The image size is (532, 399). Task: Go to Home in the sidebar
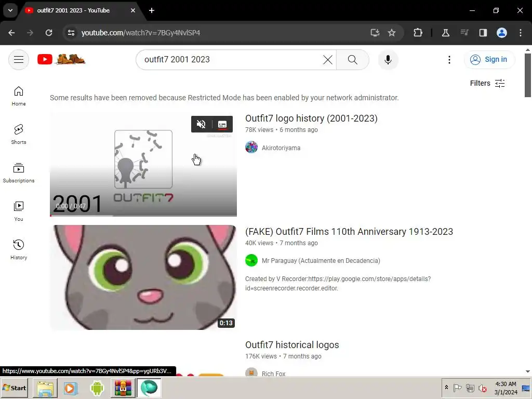coord(19,96)
